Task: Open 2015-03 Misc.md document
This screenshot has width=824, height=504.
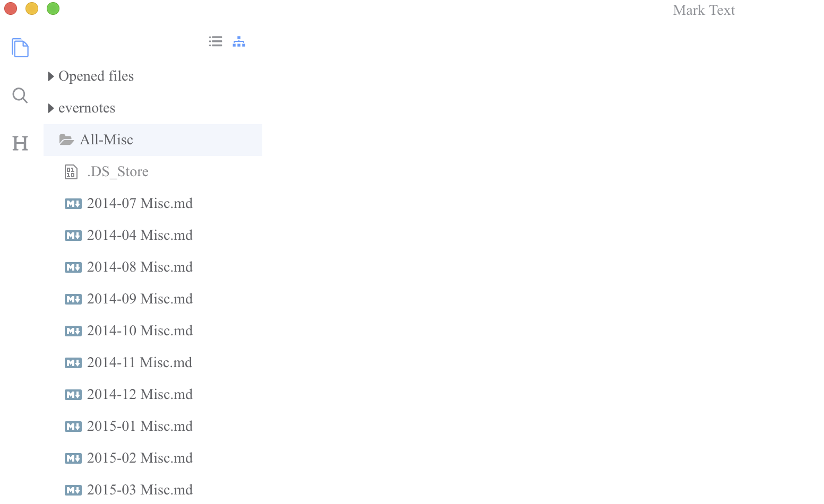Action: (x=140, y=489)
